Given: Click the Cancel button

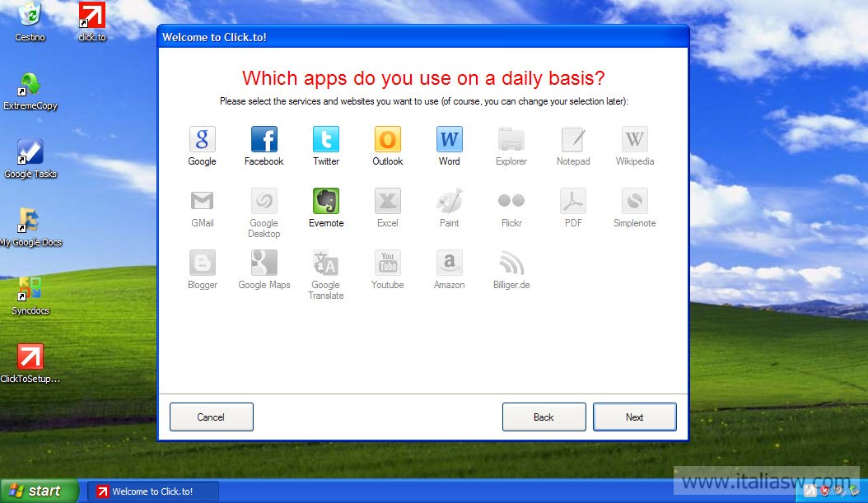Looking at the screenshot, I should click(x=212, y=417).
